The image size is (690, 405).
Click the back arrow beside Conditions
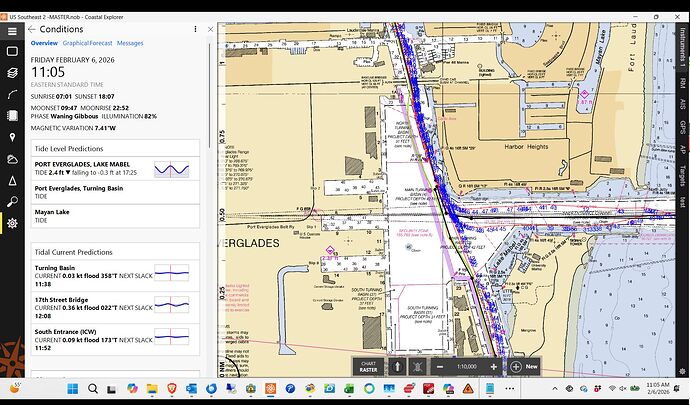[32, 29]
